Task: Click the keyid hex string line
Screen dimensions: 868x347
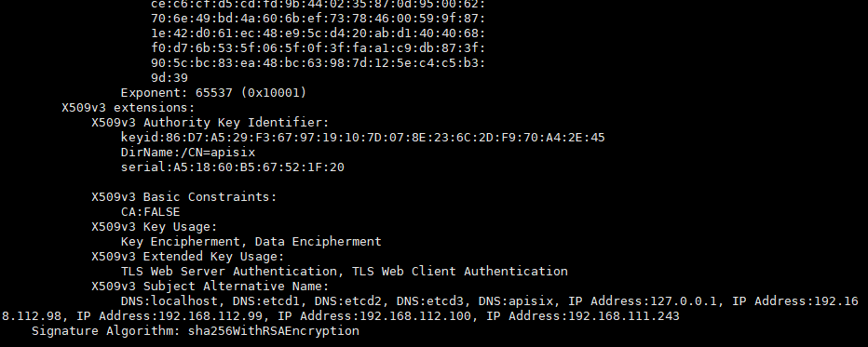Action: click(362, 138)
